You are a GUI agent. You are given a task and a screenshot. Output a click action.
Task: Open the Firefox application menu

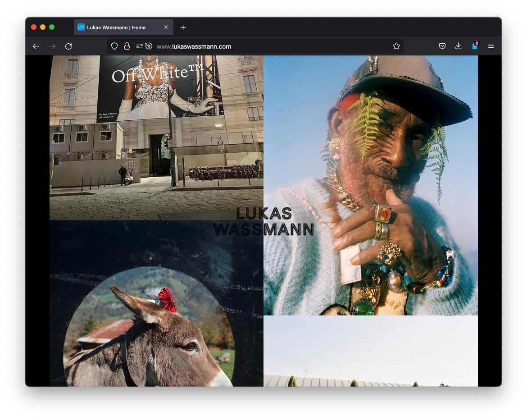[491, 46]
